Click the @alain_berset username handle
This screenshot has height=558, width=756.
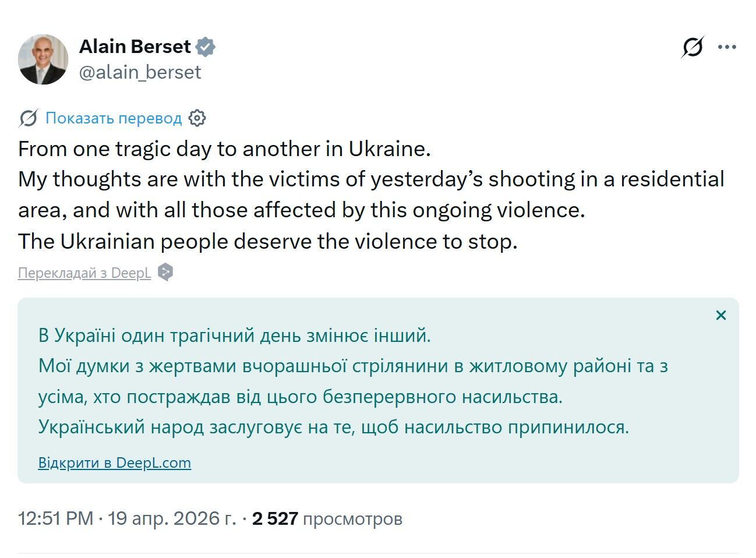click(140, 72)
